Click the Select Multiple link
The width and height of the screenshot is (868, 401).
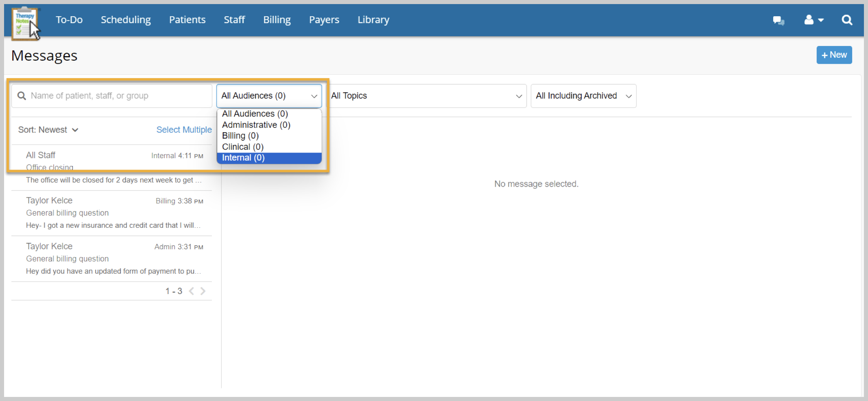click(184, 129)
